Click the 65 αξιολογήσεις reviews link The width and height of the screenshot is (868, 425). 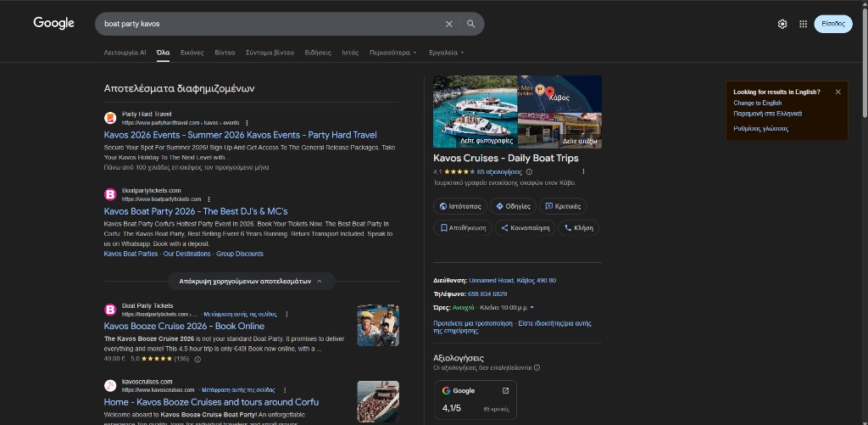[x=499, y=171]
